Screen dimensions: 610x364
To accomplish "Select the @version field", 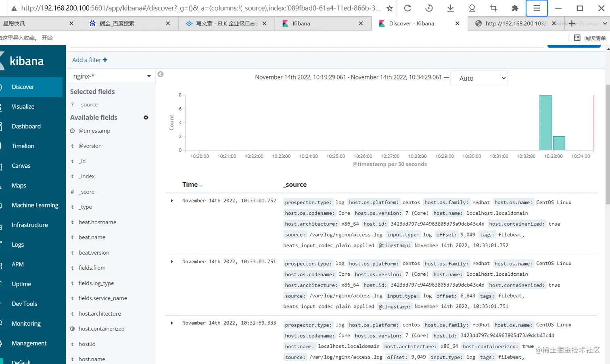I will point(90,146).
